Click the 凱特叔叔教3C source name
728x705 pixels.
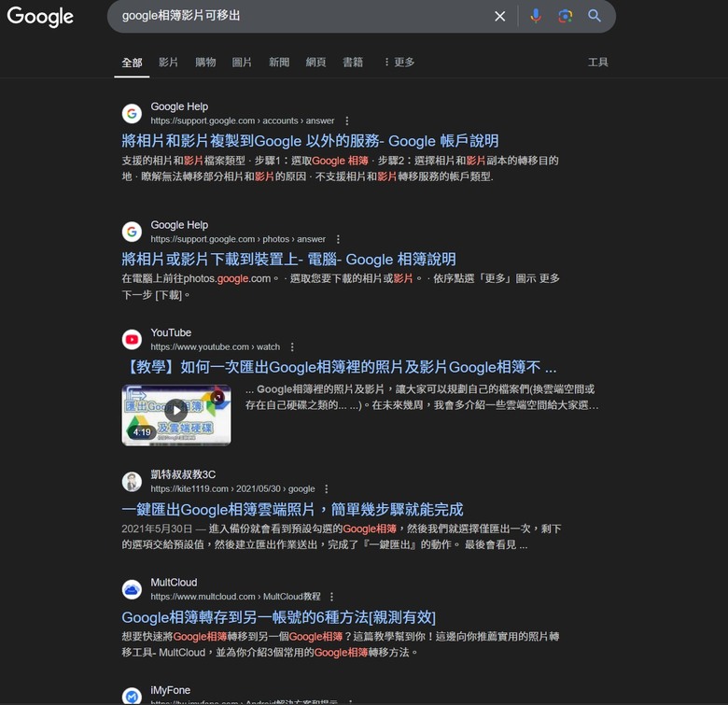(183, 474)
